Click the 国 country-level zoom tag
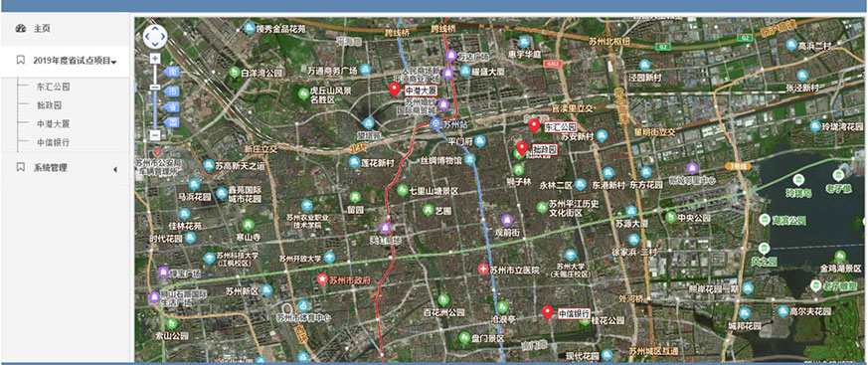The height and width of the screenshot is (365, 868). click(172, 122)
